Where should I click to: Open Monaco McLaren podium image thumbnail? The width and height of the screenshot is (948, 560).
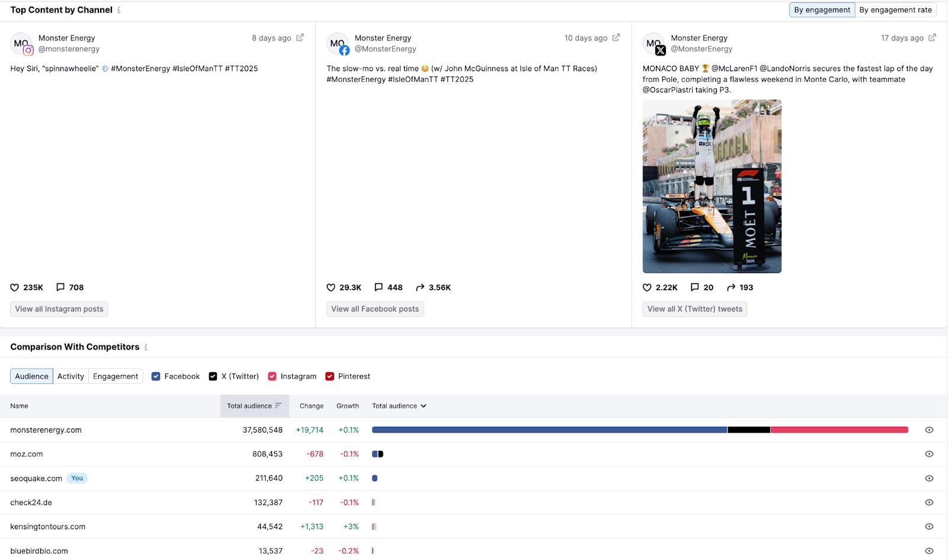pos(712,186)
